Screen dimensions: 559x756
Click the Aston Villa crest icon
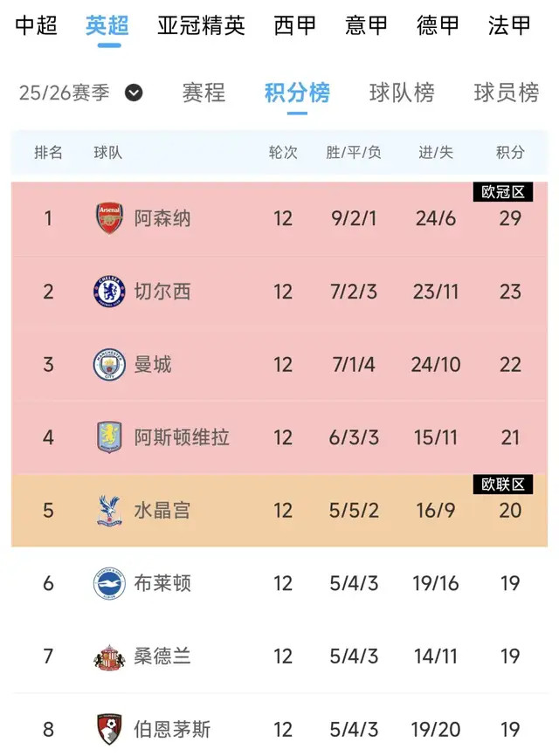110,436
